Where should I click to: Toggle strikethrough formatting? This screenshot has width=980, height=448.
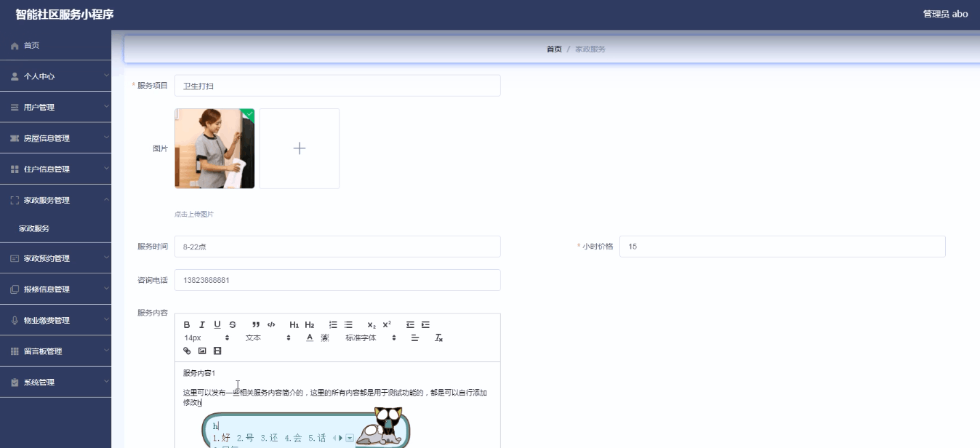point(233,324)
